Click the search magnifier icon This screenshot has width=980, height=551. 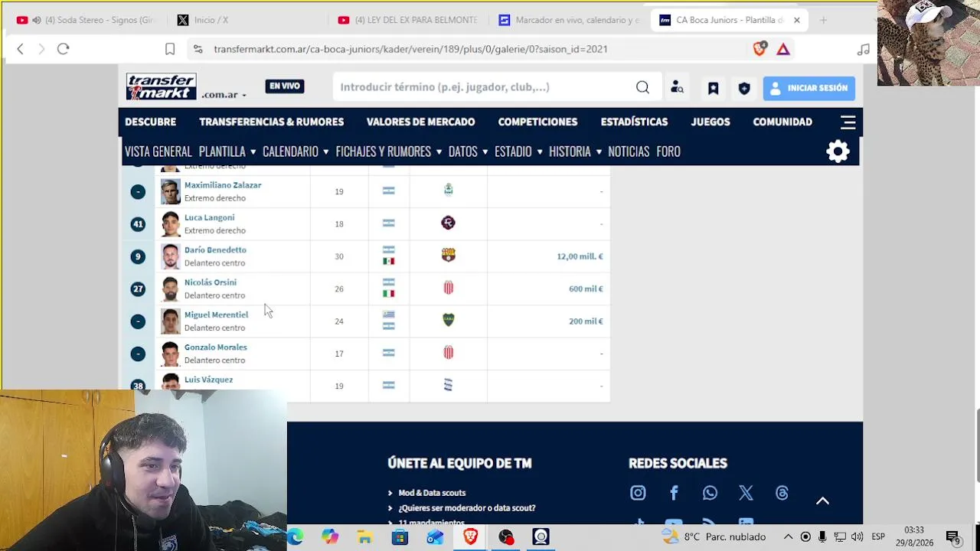642,87
